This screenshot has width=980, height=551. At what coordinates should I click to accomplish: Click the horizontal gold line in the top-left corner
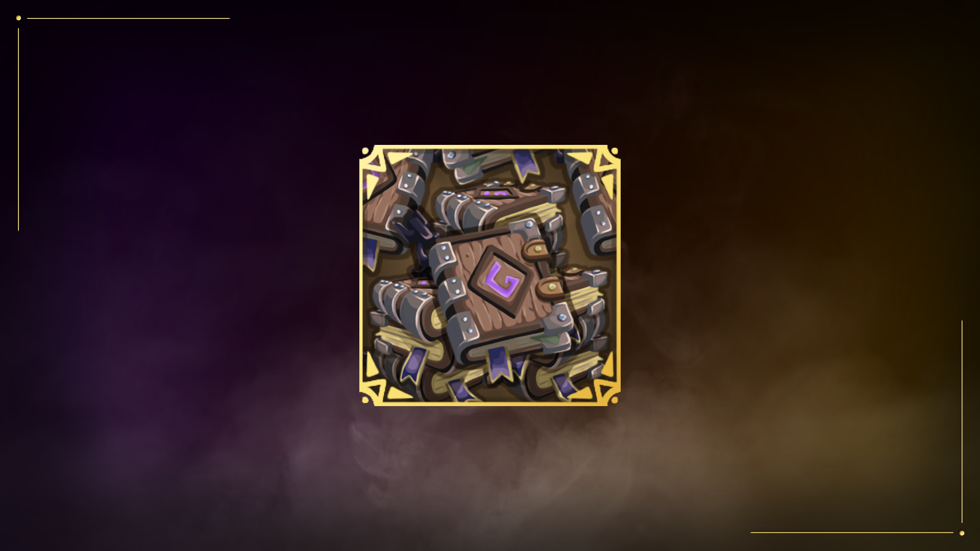pos(128,18)
